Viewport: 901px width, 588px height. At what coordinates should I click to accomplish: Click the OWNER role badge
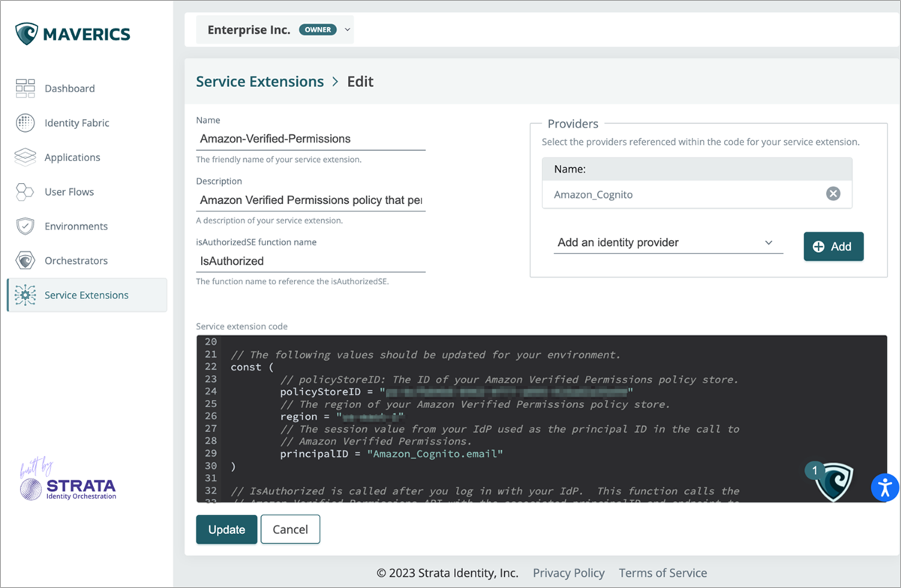click(318, 30)
